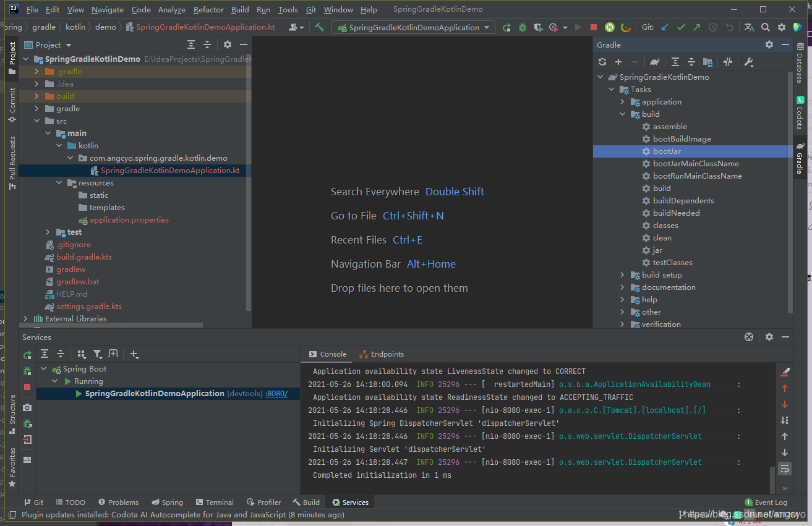Expand all nodes in the Gradle panel

(x=675, y=62)
